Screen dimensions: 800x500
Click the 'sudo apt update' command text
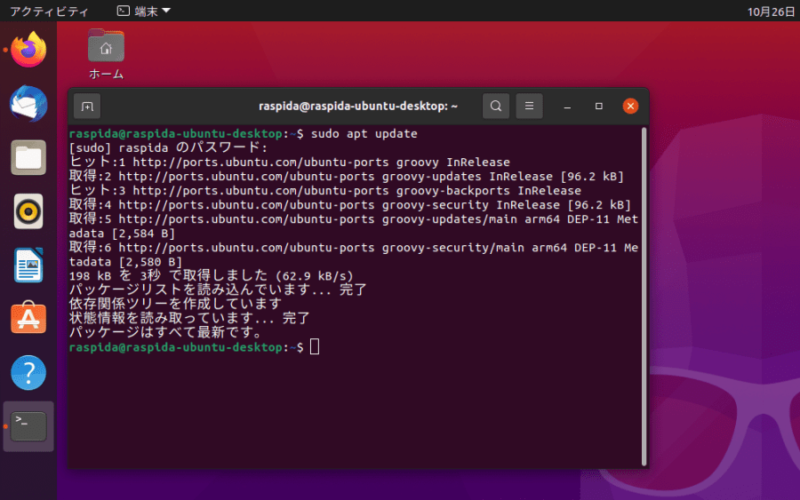[x=364, y=134]
